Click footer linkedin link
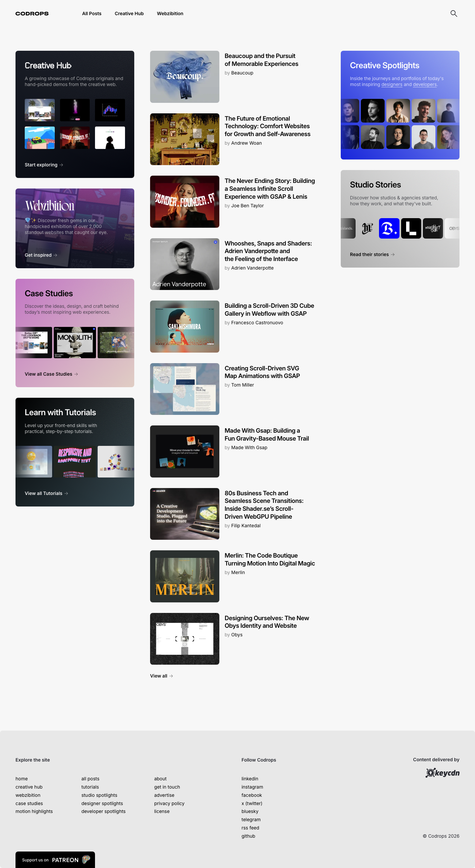The width and height of the screenshot is (475, 868). [250, 779]
